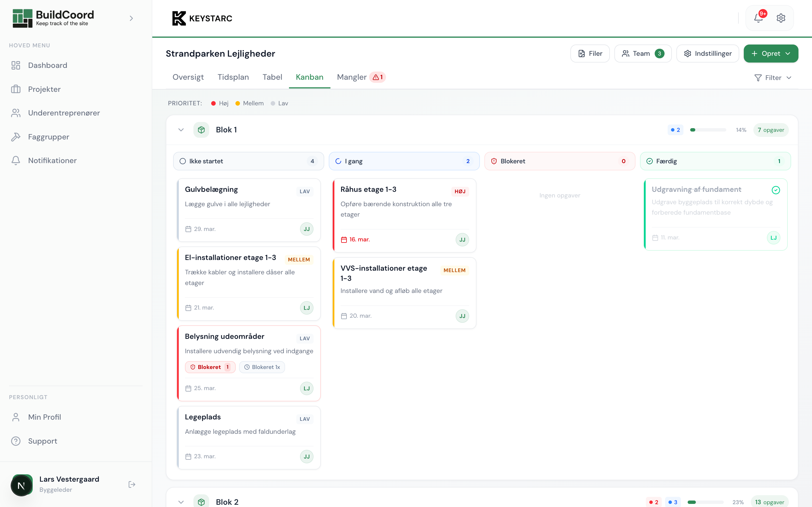Open the Filer button
The image size is (812, 507).
[590, 54]
